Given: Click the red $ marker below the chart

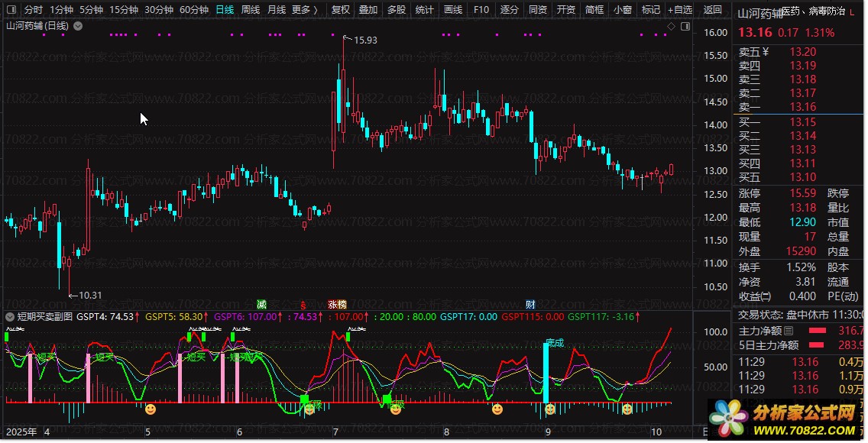Looking at the screenshot, I should [303, 305].
